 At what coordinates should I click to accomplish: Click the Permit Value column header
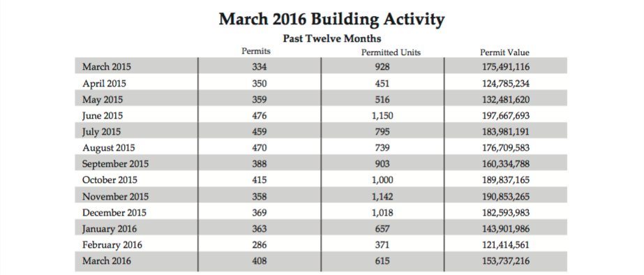504,52
